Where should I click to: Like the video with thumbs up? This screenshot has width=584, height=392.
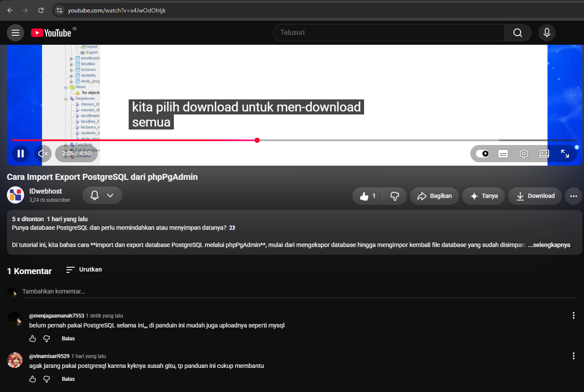click(x=368, y=196)
